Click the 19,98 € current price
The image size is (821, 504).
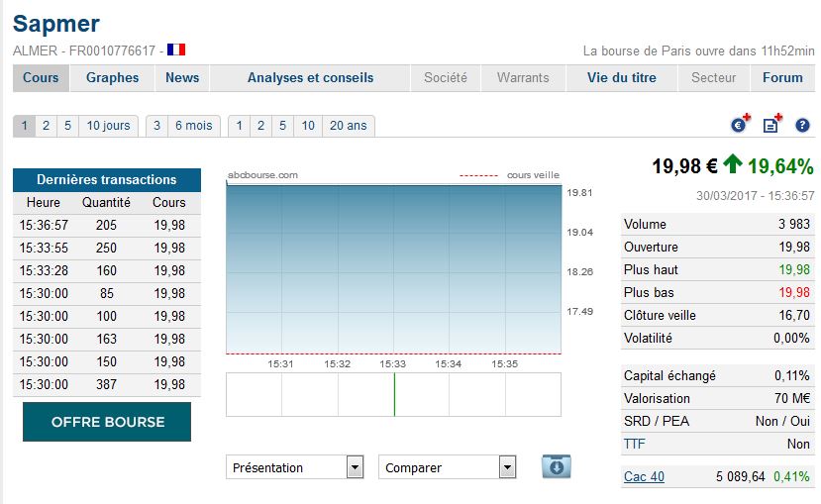click(x=685, y=166)
